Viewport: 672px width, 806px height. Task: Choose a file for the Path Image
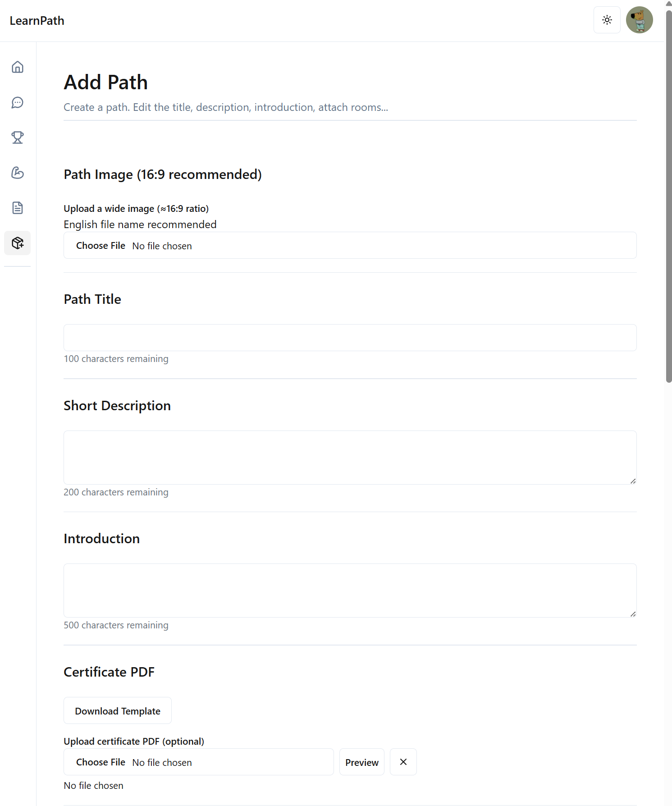point(101,246)
